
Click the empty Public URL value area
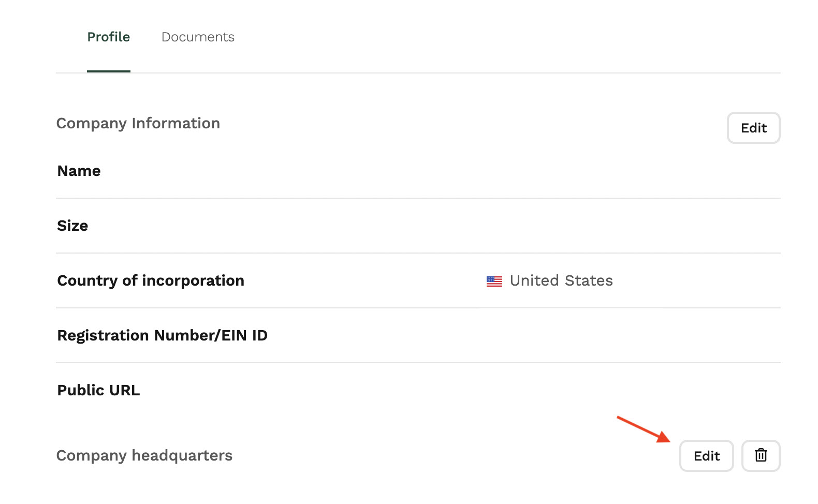pos(630,390)
